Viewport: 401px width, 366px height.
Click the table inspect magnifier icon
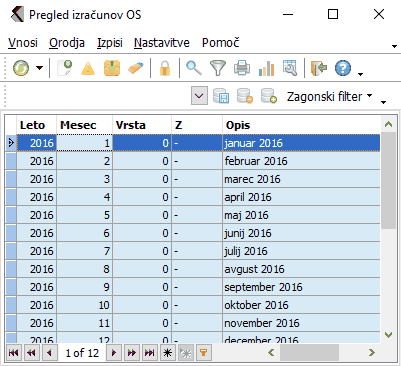[x=290, y=68]
